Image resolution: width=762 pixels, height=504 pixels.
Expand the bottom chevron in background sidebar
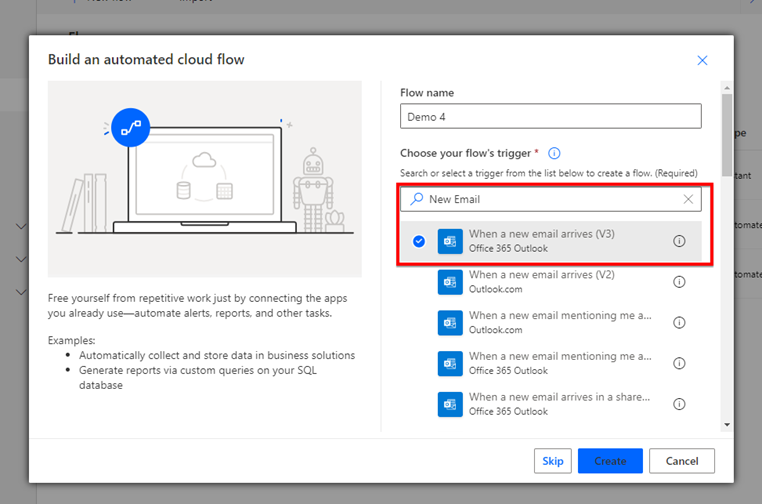point(21,292)
